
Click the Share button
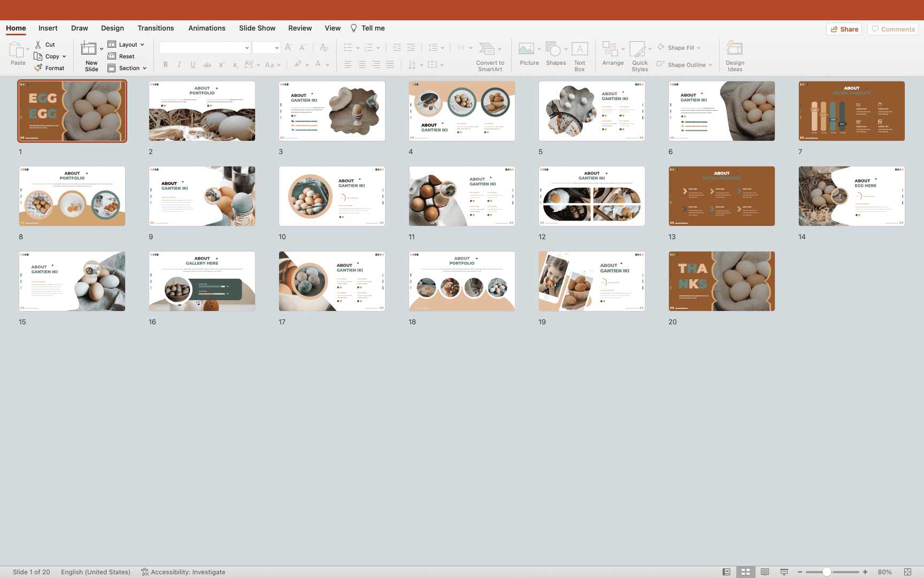(844, 29)
